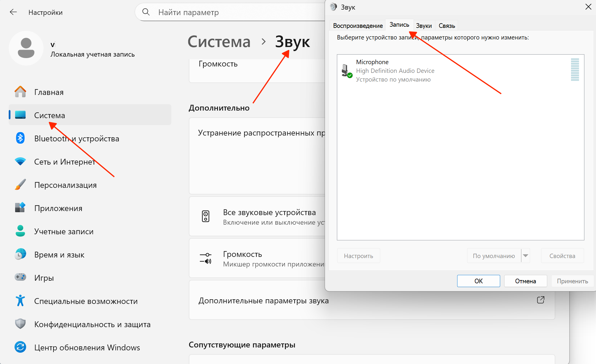Click the external link icon for Дополнительные параметры звука
This screenshot has width=596, height=364.
(x=541, y=300)
